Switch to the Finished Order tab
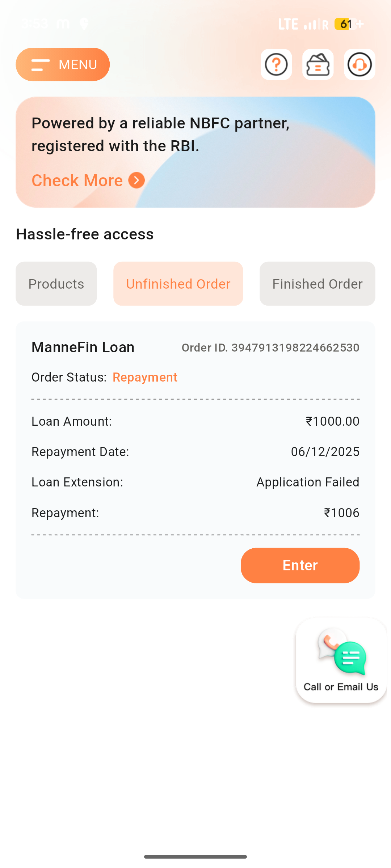391x868 pixels. pos(318,284)
